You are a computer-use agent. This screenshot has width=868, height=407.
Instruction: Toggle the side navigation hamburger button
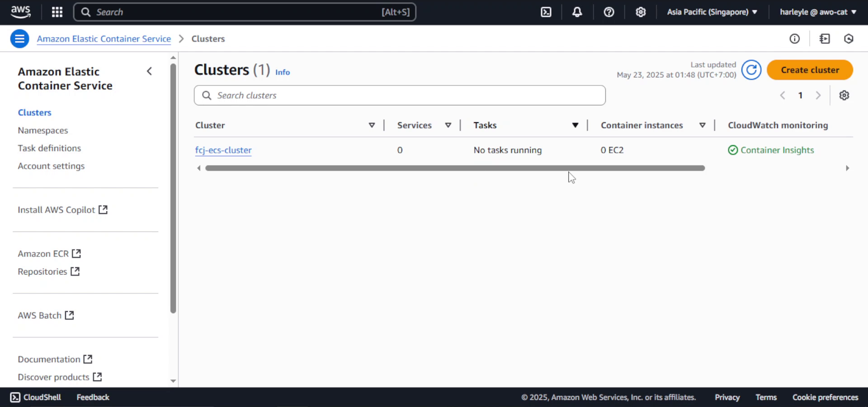tap(19, 39)
